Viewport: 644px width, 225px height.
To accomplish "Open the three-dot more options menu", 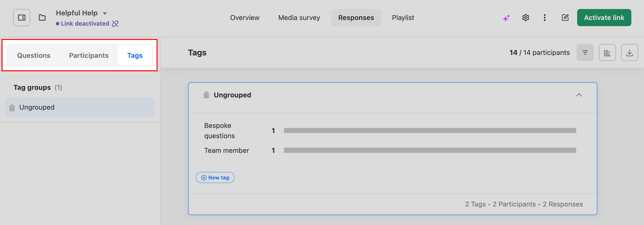I will 545,18.
